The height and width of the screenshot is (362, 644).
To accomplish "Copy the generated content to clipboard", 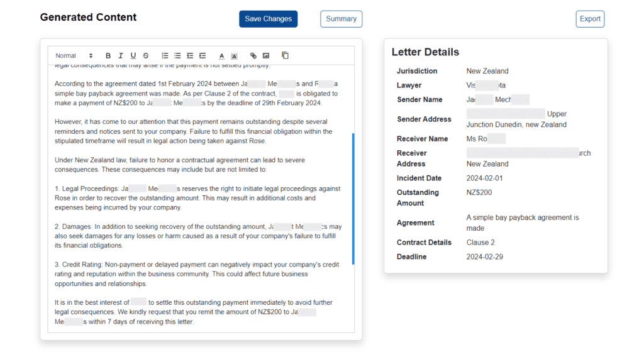I will tap(285, 55).
